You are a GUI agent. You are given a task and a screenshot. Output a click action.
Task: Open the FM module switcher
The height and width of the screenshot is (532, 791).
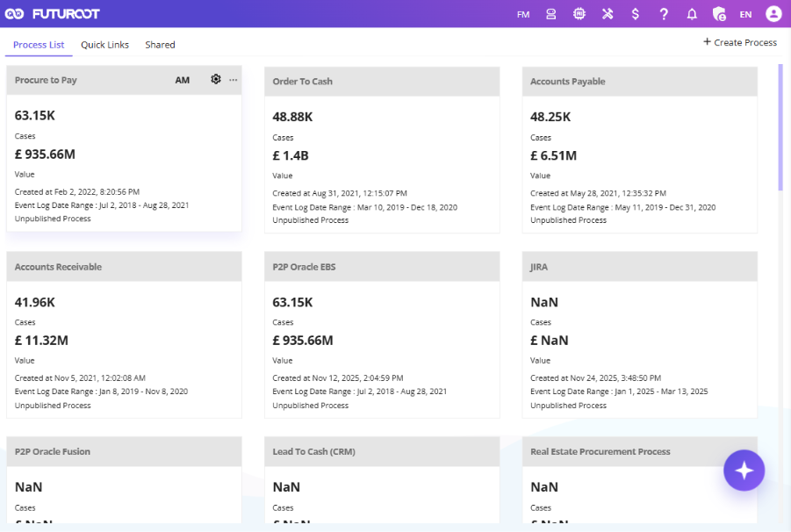click(523, 15)
